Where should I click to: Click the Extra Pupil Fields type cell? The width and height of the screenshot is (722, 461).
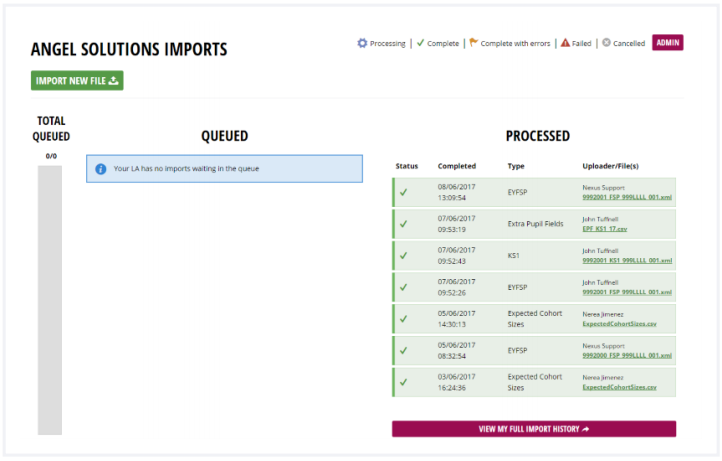[x=535, y=224]
